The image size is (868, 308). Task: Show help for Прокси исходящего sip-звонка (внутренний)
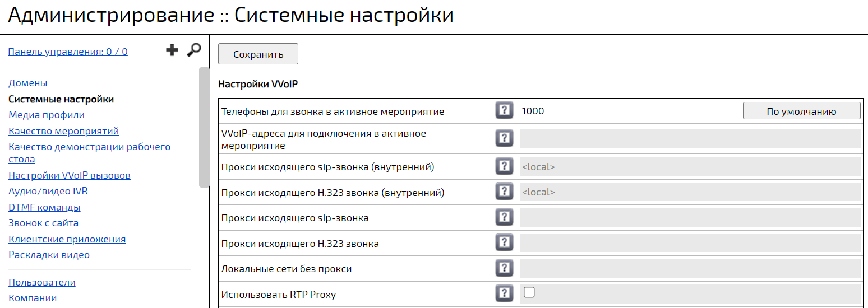pyautogui.click(x=504, y=166)
